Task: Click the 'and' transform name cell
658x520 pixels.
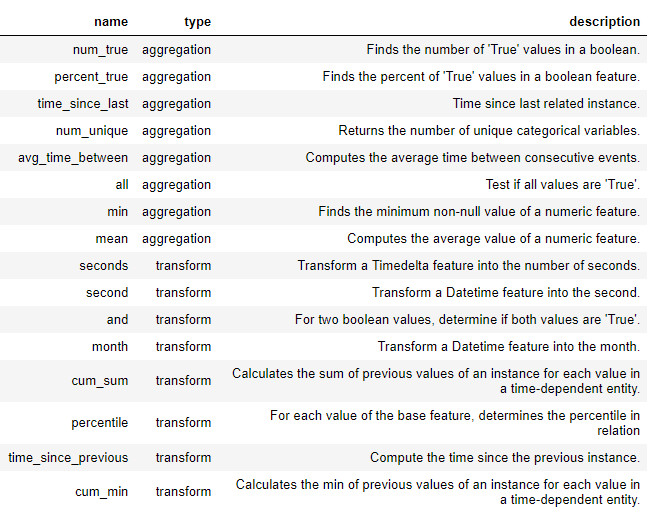Action: (x=117, y=319)
